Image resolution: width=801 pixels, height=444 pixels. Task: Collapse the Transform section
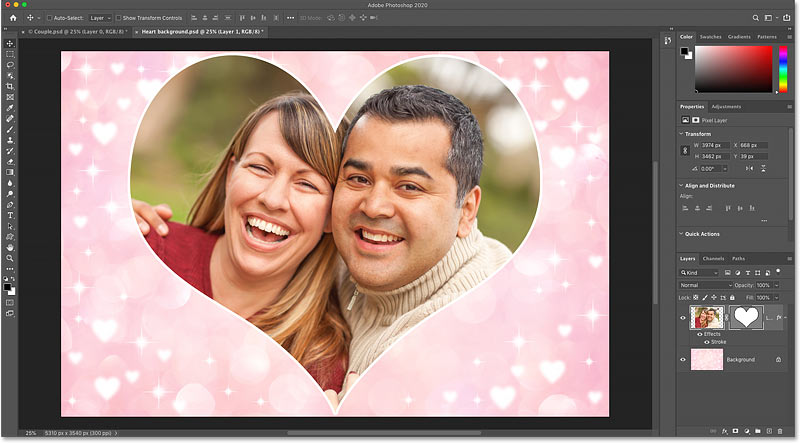pyautogui.click(x=681, y=134)
